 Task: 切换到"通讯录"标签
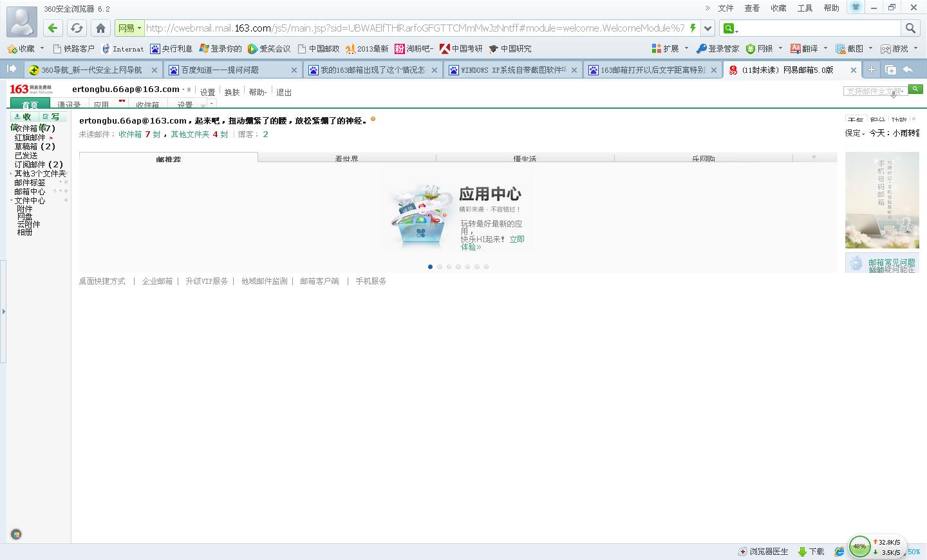[70, 104]
